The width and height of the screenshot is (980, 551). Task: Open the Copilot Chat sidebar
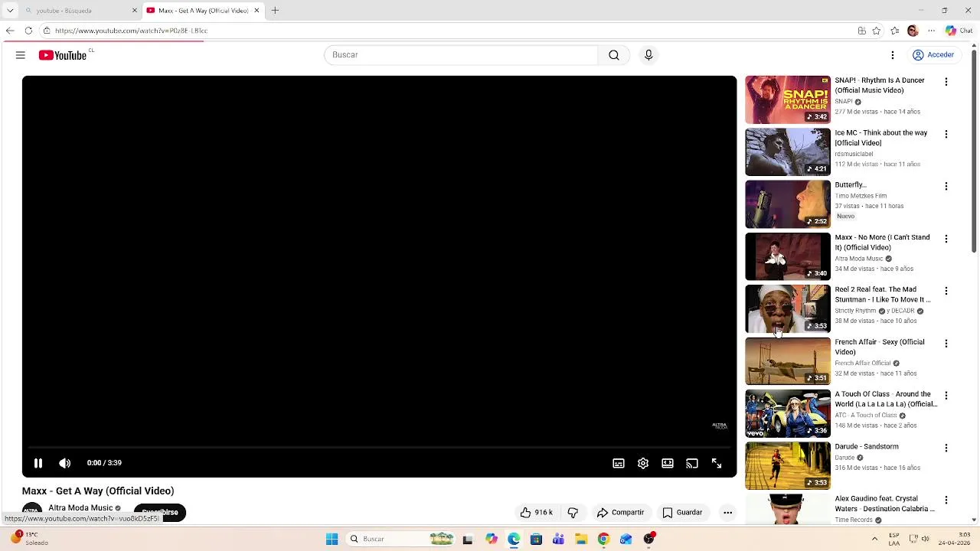click(959, 31)
